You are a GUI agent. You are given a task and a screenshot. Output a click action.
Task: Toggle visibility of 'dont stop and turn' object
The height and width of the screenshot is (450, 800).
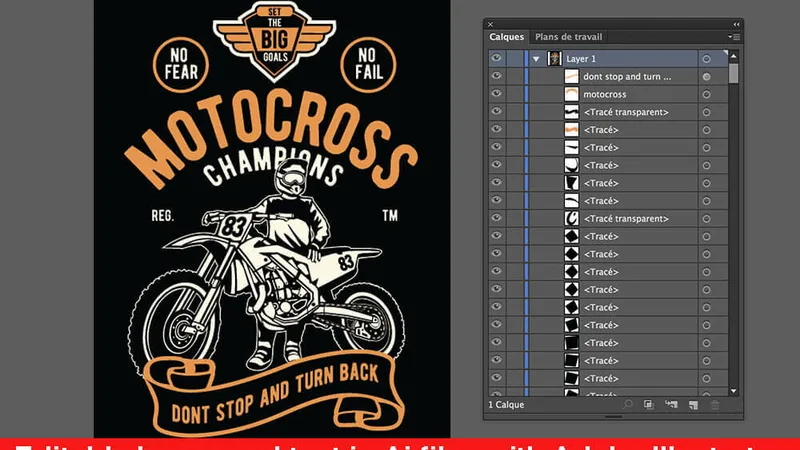(496, 76)
